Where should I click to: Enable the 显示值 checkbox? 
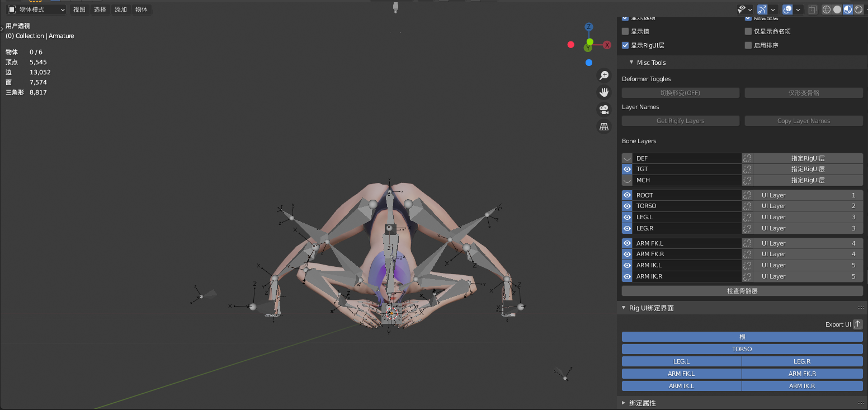[x=625, y=31]
